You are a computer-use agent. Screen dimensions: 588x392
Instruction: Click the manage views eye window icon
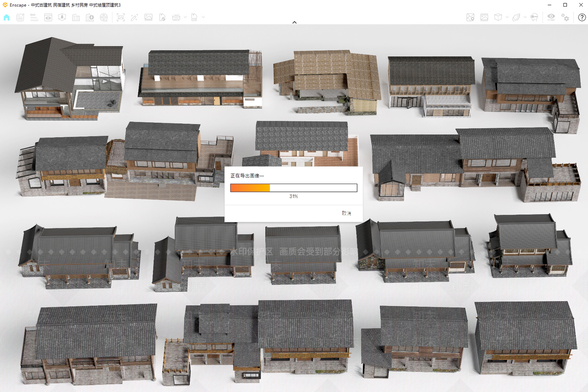pyautogui.click(x=48, y=17)
